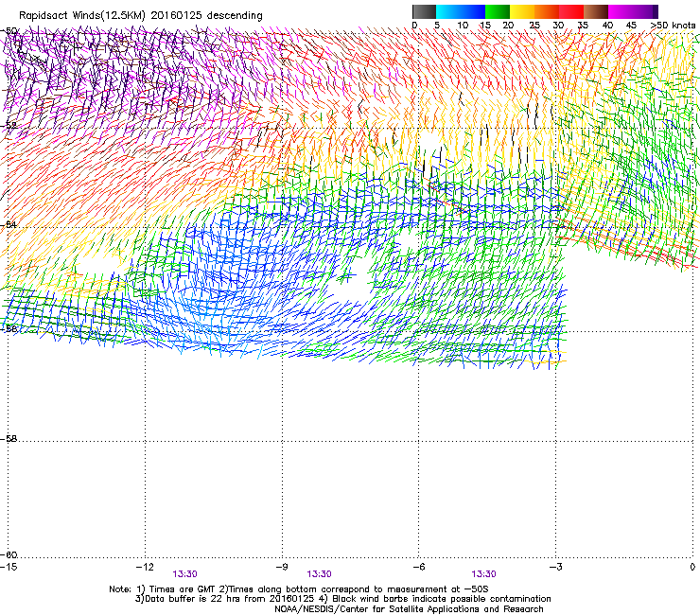Click the '0' label under the color bar
This screenshot has width=700, height=615.
coord(414,26)
